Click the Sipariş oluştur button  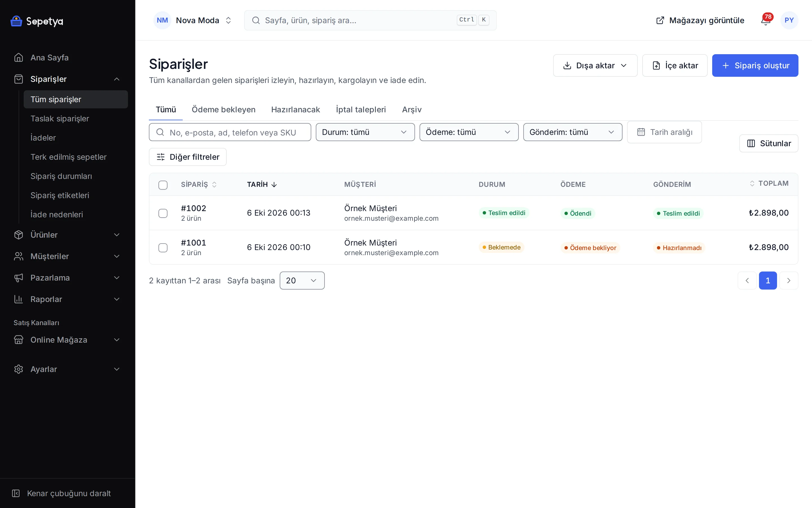(755, 65)
